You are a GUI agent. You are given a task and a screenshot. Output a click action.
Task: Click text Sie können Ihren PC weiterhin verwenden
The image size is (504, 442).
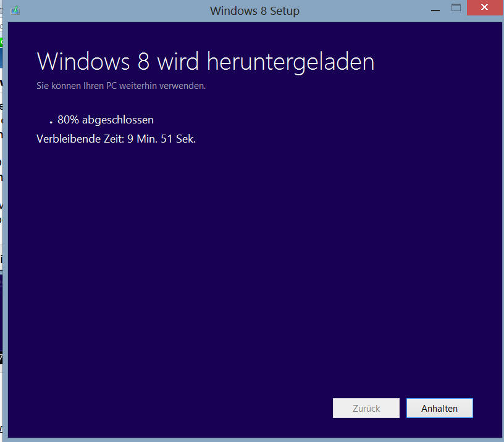coord(121,86)
